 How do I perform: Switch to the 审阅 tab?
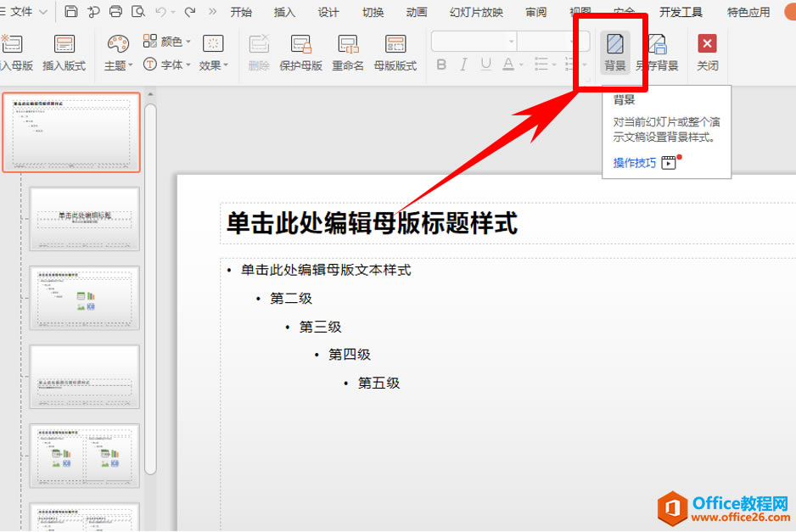point(536,12)
